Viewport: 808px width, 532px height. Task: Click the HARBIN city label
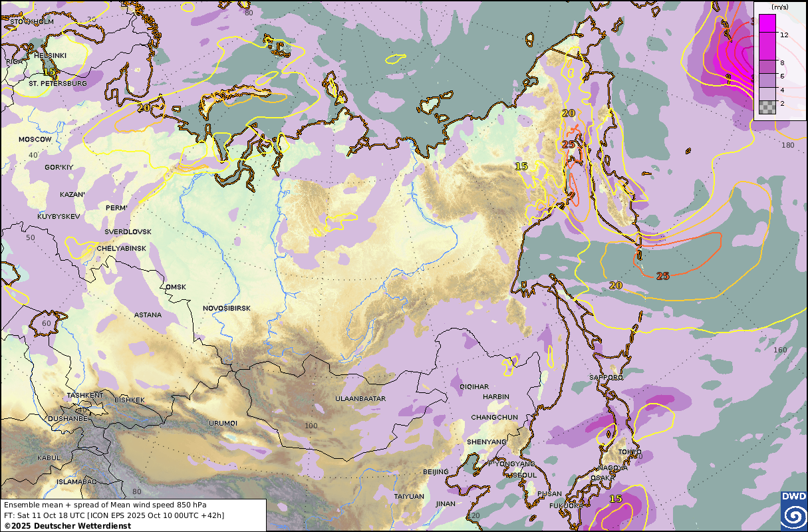495,397
